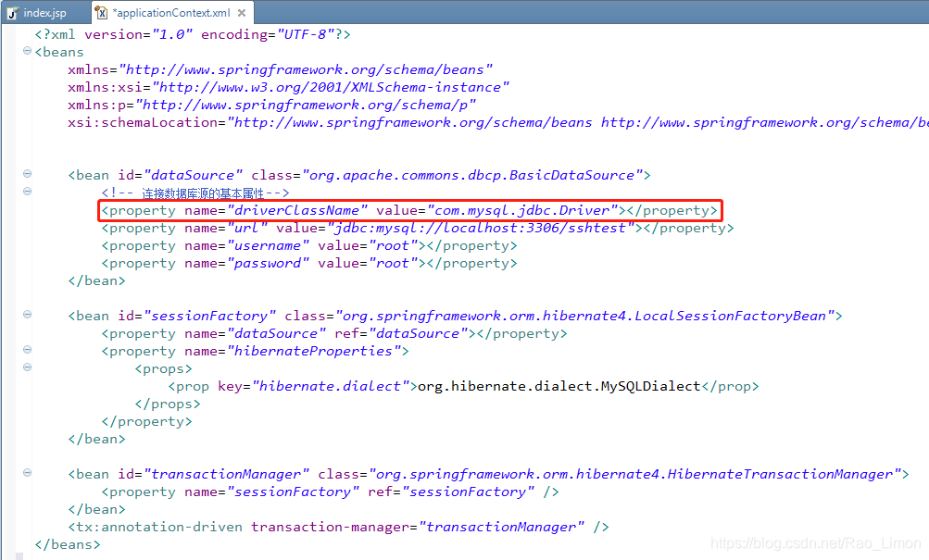Click the dataSource ref property line
This screenshot has width=929, height=560.
point(334,334)
